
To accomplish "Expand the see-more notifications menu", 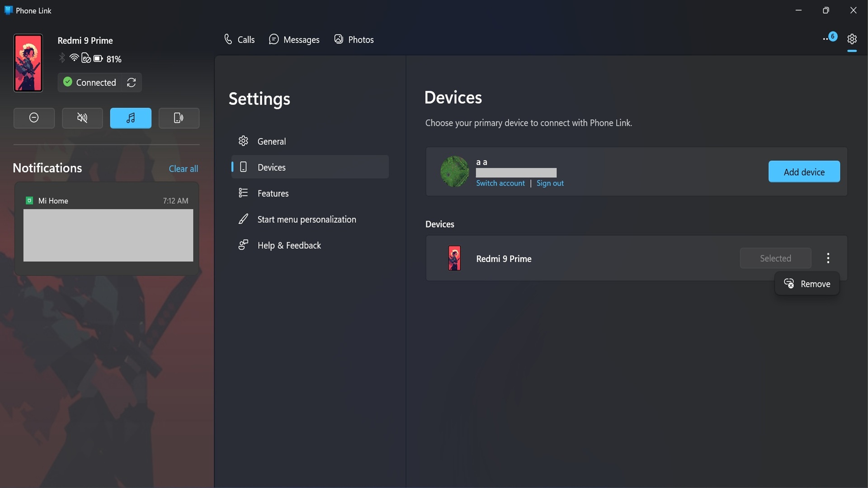I will pos(829,39).
